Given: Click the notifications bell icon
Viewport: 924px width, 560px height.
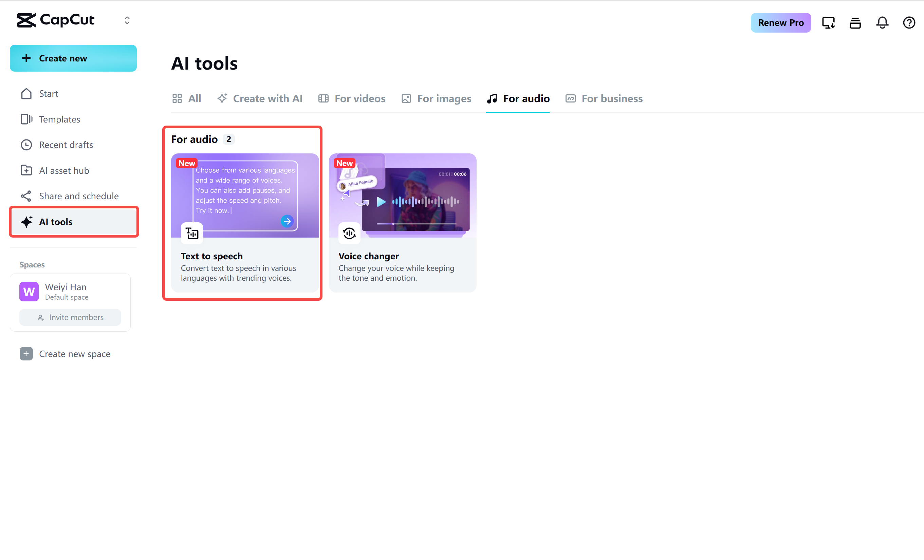Looking at the screenshot, I should 882,23.
